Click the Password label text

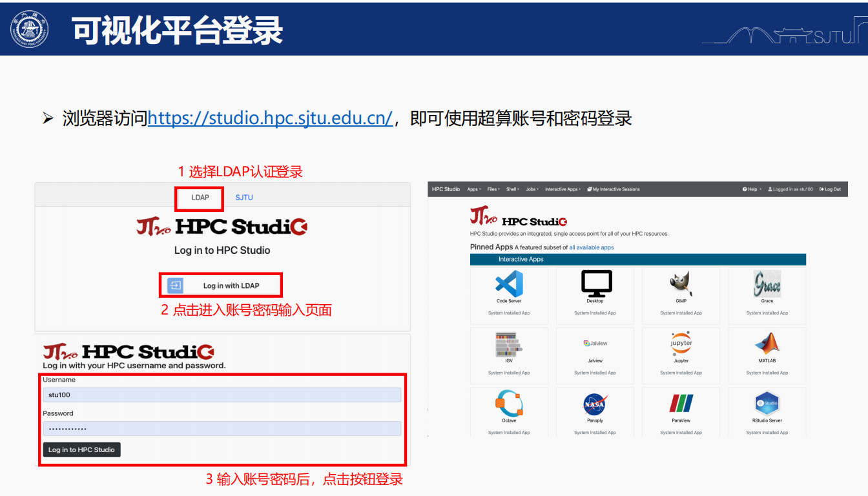[58, 413]
